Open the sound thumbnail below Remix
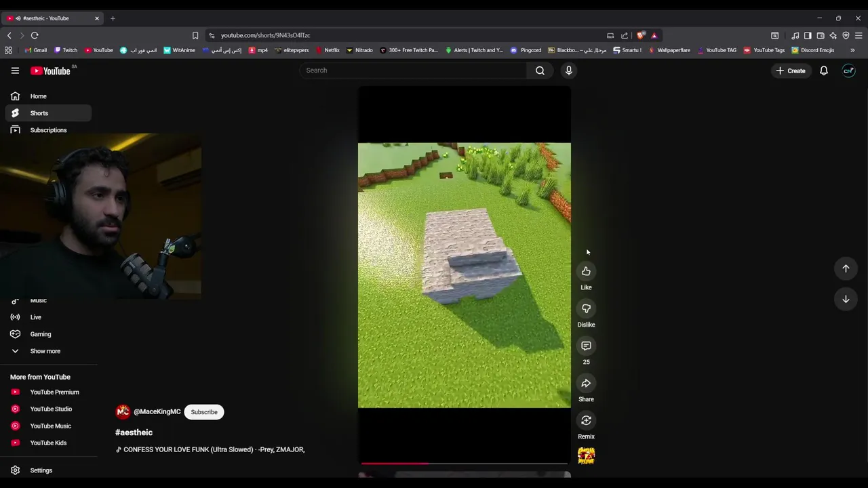The height and width of the screenshot is (488, 868). point(586,456)
